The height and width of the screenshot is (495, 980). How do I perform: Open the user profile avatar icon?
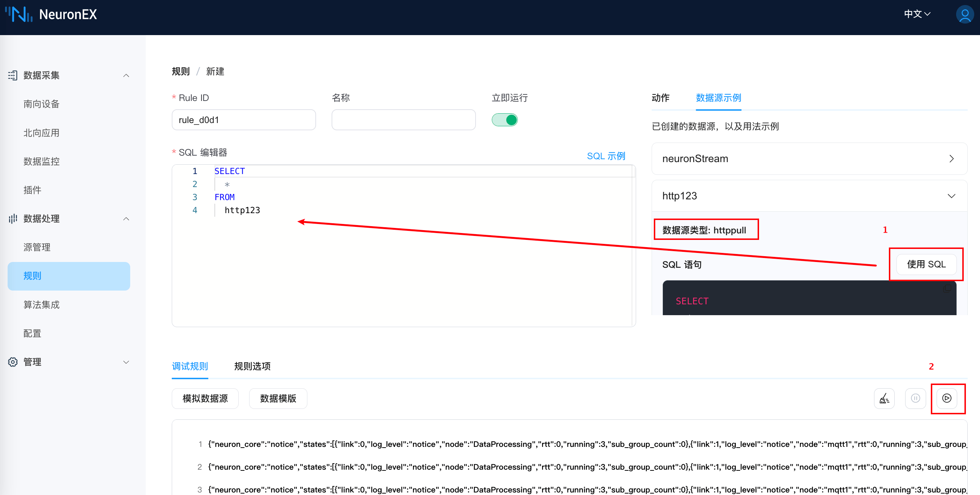pyautogui.click(x=964, y=14)
